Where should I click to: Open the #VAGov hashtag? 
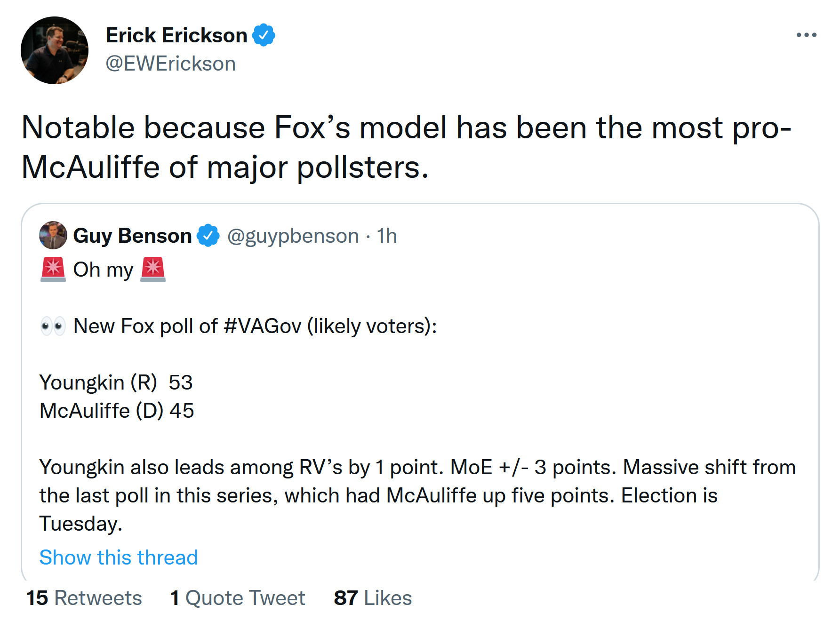pyautogui.click(x=262, y=326)
